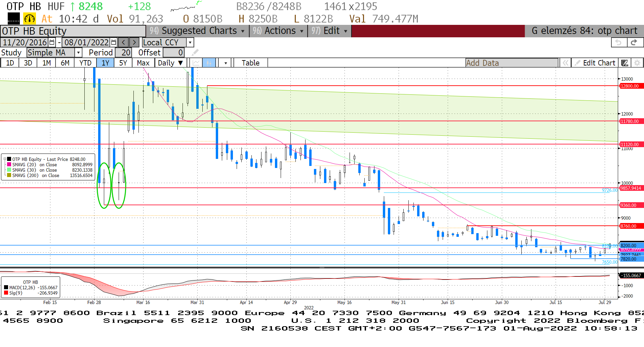
Task: Click the olive SMAVG (200) color swatch
Action: click(9, 175)
